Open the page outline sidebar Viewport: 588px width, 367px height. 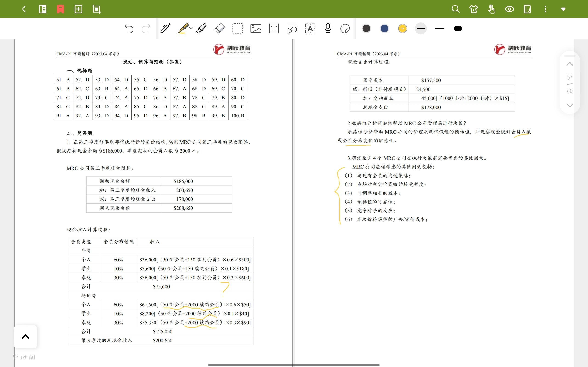pos(42,9)
